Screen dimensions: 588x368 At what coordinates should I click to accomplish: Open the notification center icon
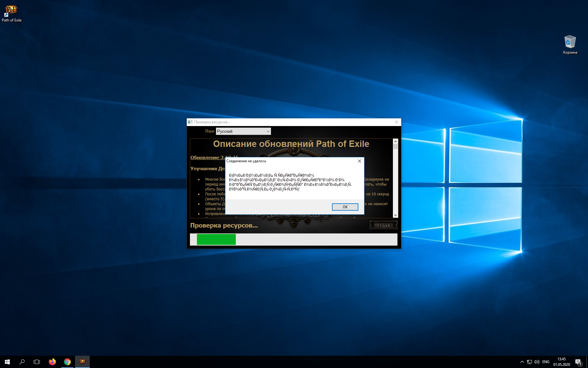point(578,362)
